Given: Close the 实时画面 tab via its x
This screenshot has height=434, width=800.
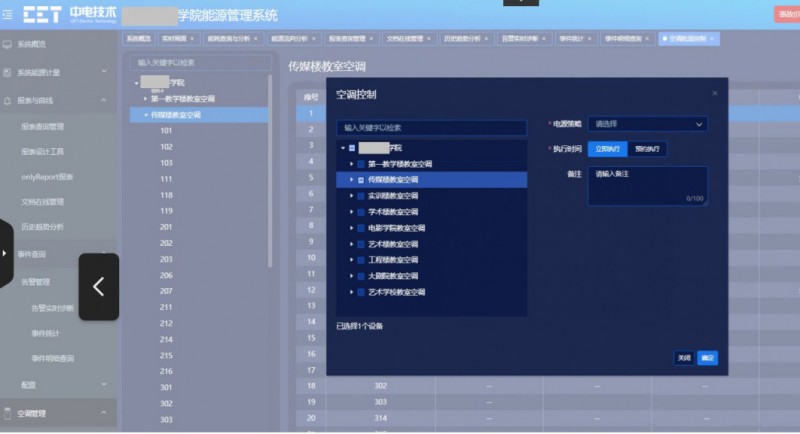Looking at the screenshot, I should pyautogui.click(x=192, y=39).
